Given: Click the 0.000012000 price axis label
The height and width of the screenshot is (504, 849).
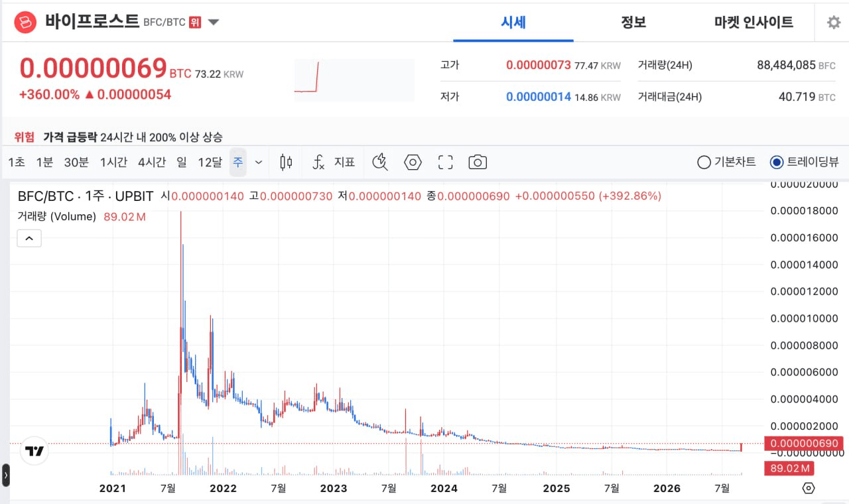Looking at the screenshot, I should 805,291.
